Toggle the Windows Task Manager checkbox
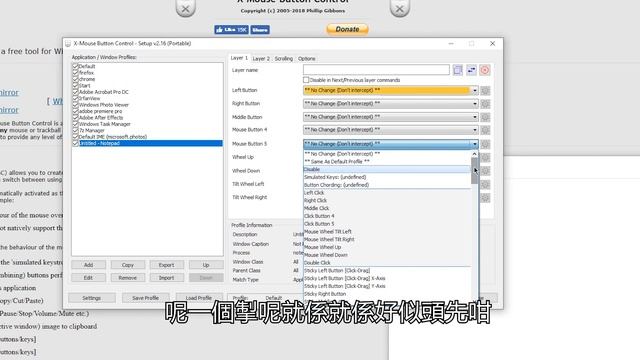This screenshot has height=360, width=640. pos(75,124)
